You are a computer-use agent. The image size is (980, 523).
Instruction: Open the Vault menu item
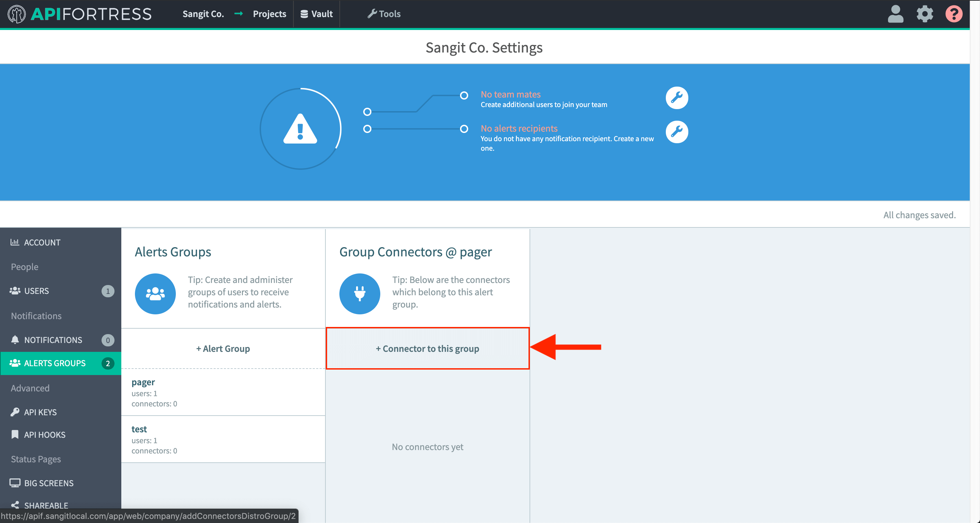[317, 14]
